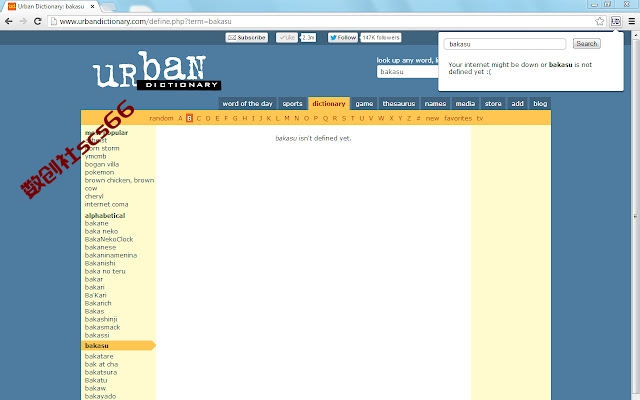The height and width of the screenshot is (400, 640).
Task: Open the bak at cha entry
Action: click(x=101, y=364)
